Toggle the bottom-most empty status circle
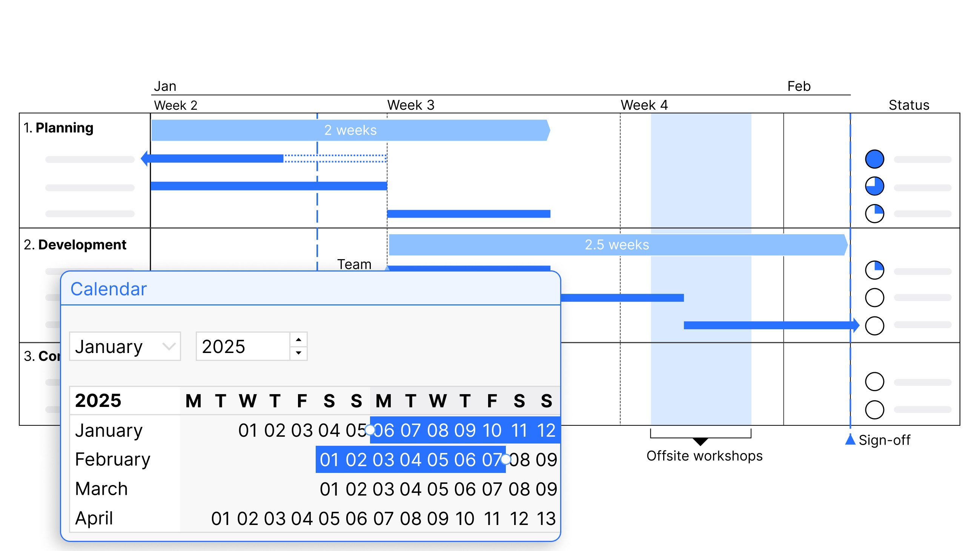Screen dimensions: 980x551 (x=874, y=410)
